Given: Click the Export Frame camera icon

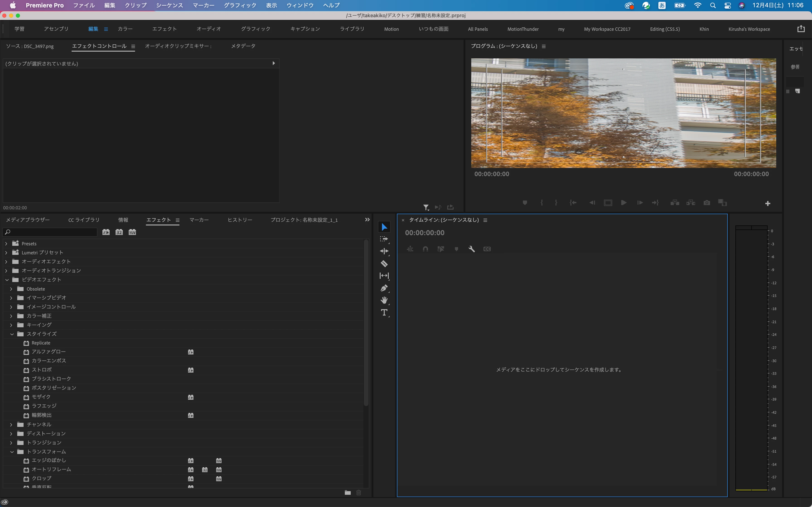Looking at the screenshot, I should [707, 203].
